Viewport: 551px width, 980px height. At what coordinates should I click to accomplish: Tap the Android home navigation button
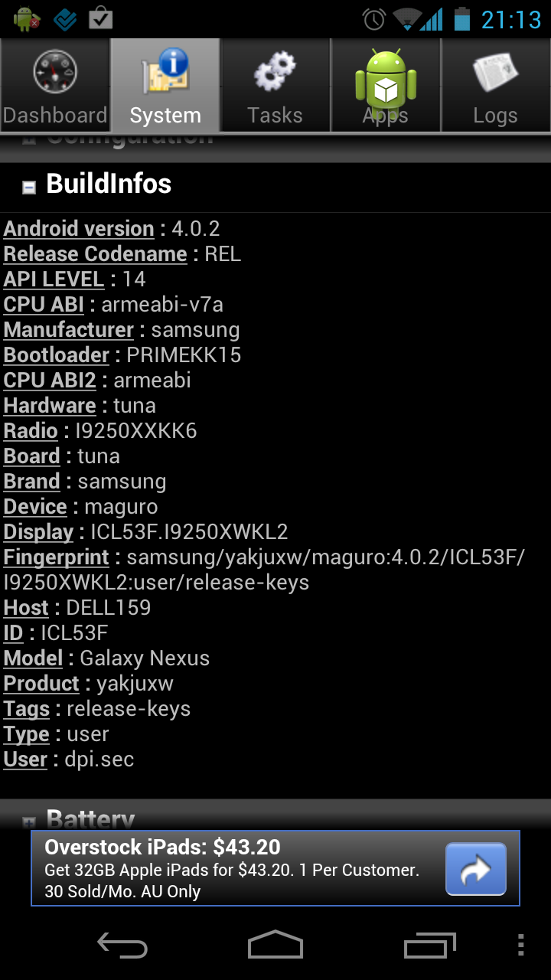(x=275, y=945)
